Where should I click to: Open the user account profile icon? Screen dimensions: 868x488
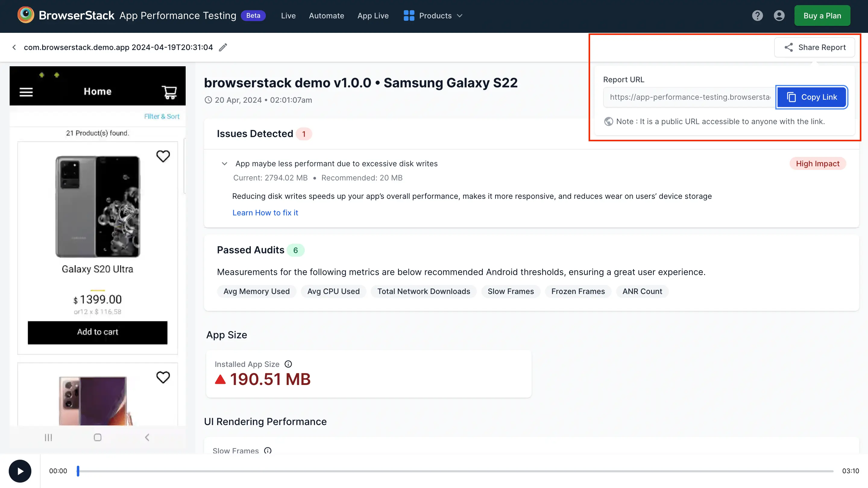coord(779,15)
